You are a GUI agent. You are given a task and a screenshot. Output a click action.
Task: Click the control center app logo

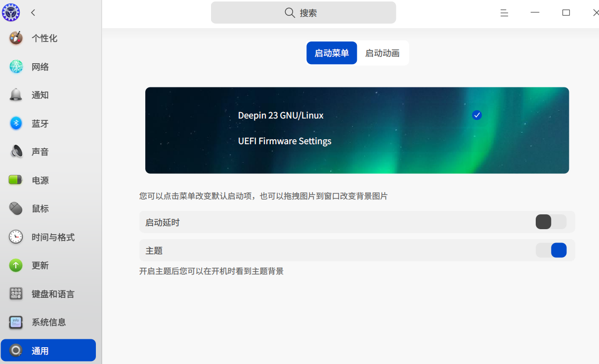(x=11, y=12)
